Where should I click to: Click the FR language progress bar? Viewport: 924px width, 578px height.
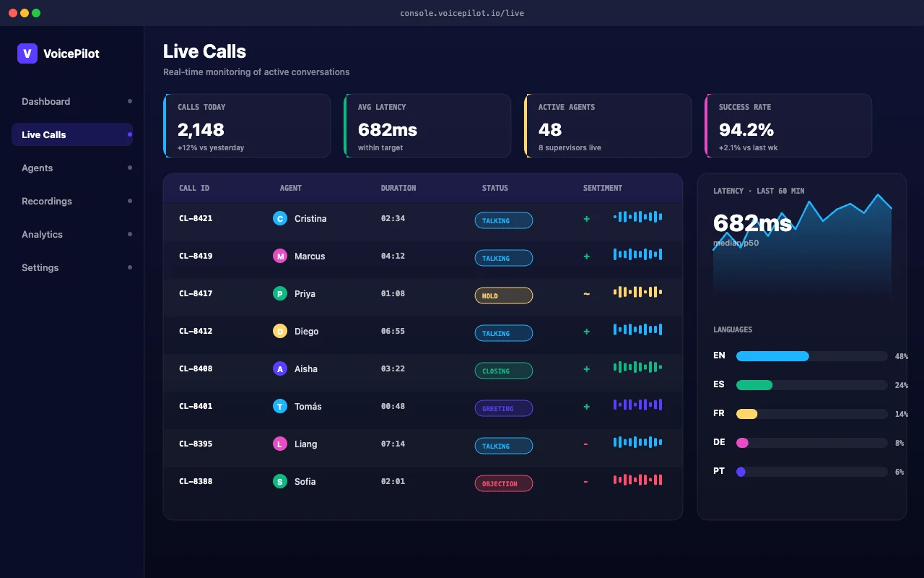812,414
